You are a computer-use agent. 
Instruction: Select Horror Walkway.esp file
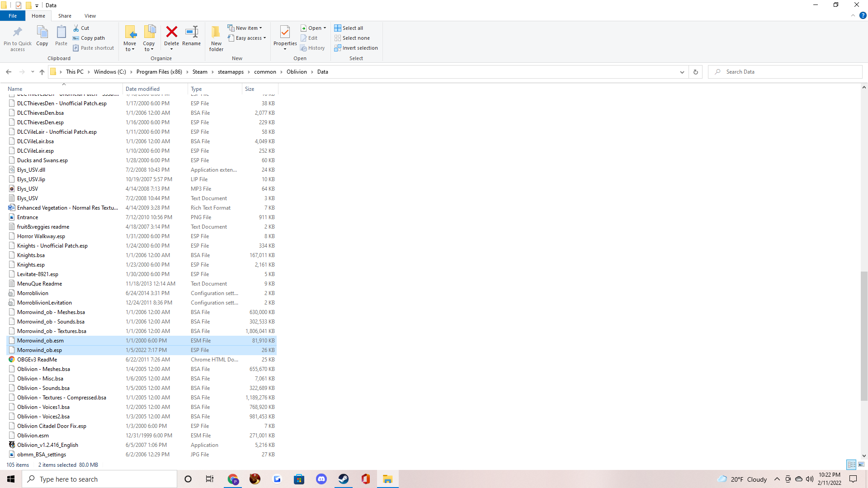[x=142, y=236]
